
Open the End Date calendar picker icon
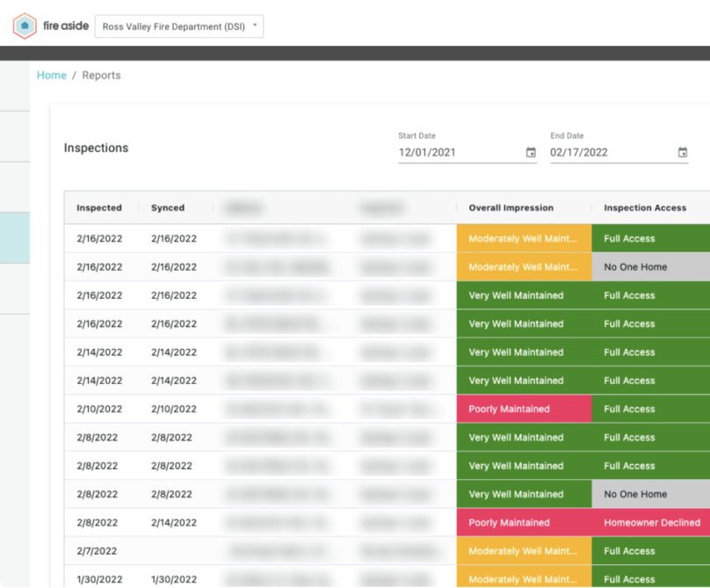pyautogui.click(x=683, y=152)
